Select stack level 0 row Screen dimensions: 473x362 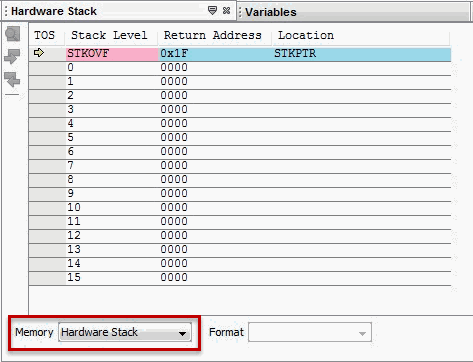click(240, 68)
